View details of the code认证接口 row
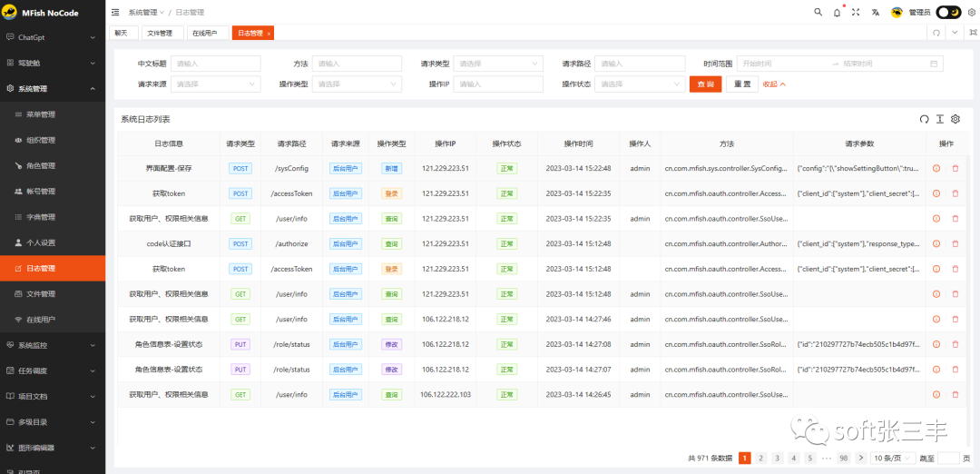 tap(936, 243)
